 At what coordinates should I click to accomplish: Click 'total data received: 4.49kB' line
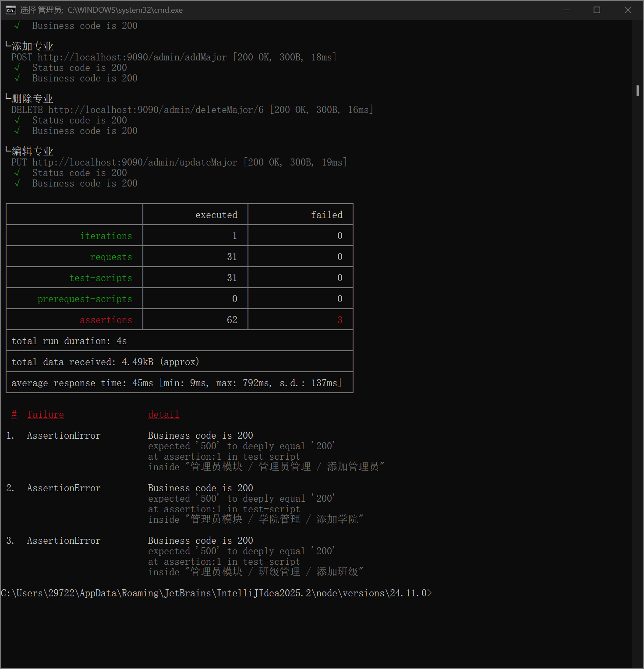coord(105,362)
